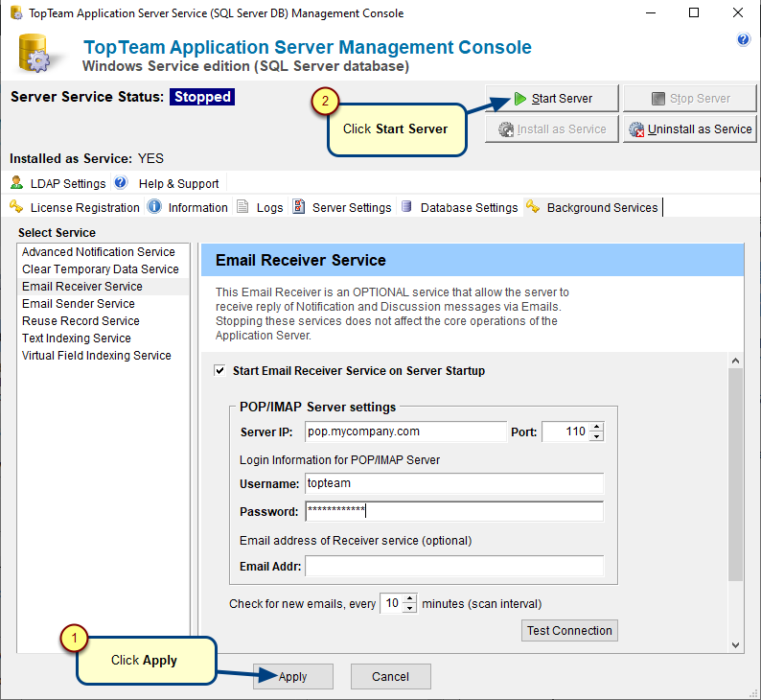761x700 pixels.
Task: Select Email Receiver Service in list
Action: (x=103, y=287)
